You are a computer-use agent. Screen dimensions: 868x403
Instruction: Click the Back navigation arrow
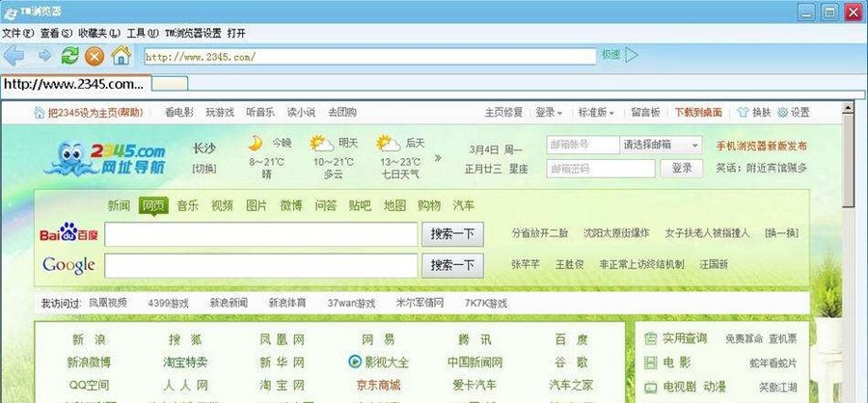pos(14,56)
